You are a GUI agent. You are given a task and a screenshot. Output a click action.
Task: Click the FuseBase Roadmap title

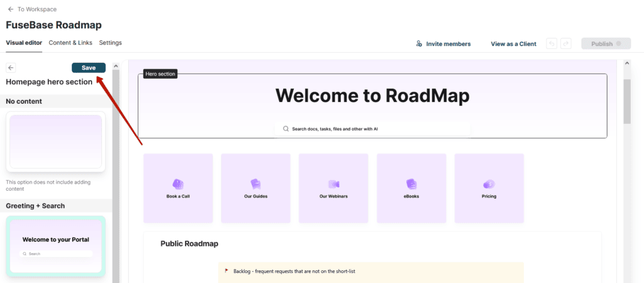coord(54,25)
